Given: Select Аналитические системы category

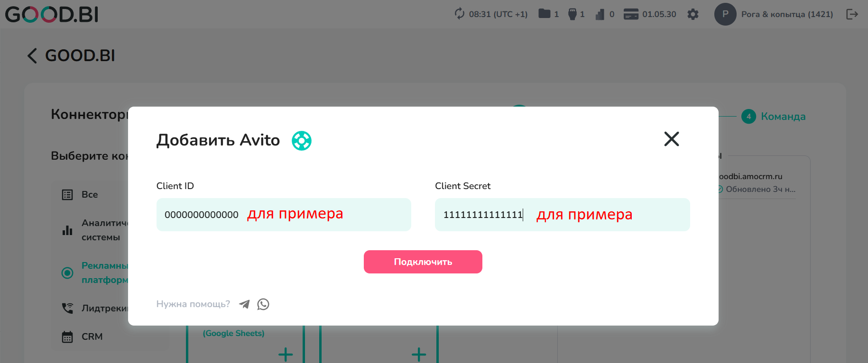Looking at the screenshot, I should [x=104, y=230].
